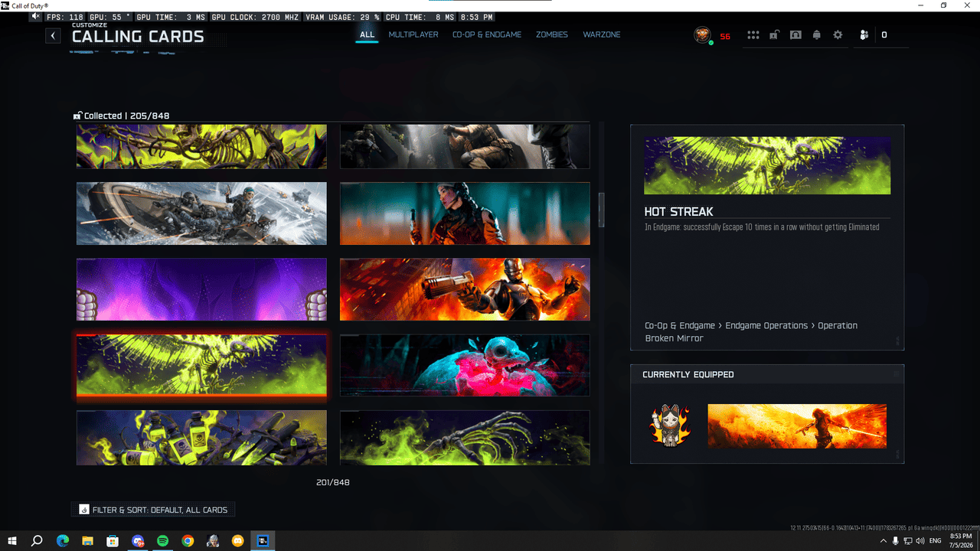Viewport: 980px width, 551px height.
Task: Click the muted speaker icon in overlay
Action: (36, 16)
